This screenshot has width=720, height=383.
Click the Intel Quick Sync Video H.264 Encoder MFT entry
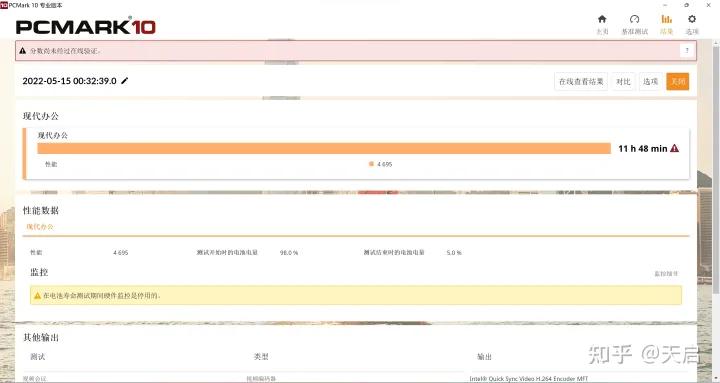(529, 379)
